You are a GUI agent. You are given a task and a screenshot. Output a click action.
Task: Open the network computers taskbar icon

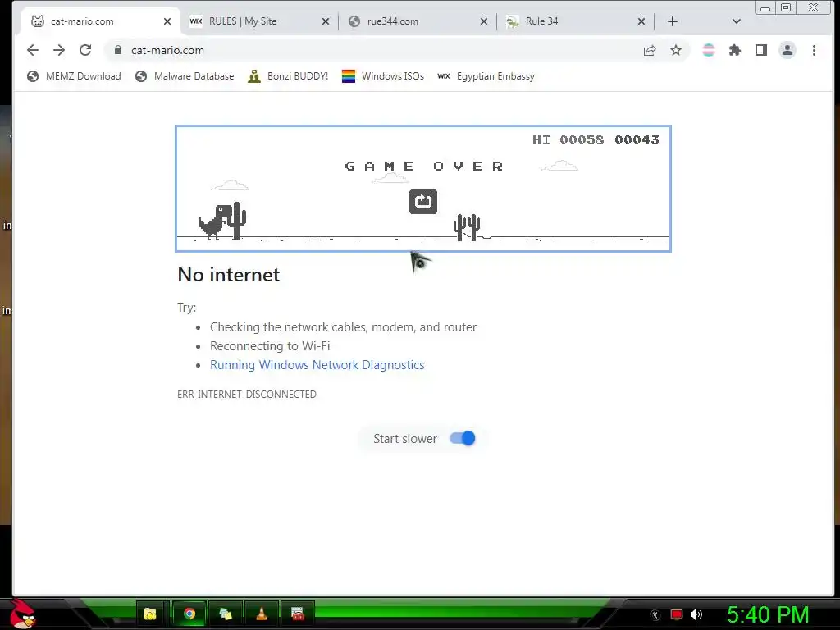[x=226, y=614]
